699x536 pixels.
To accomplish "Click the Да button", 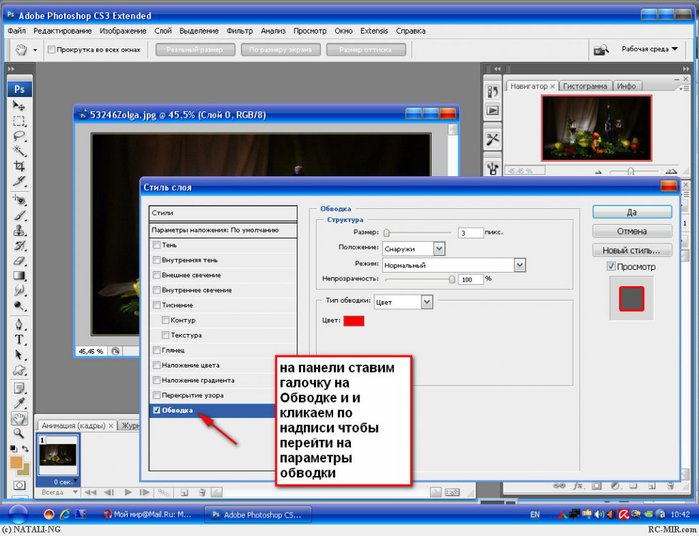I will click(x=632, y=212).
